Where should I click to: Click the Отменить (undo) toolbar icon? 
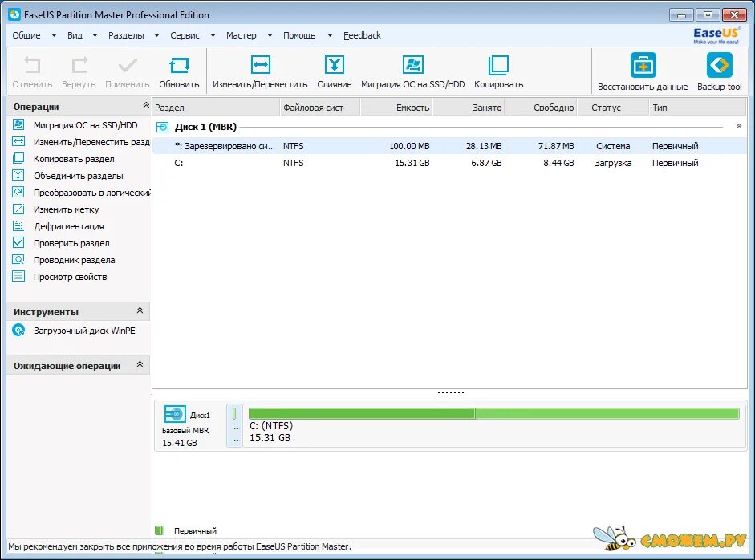32,65
